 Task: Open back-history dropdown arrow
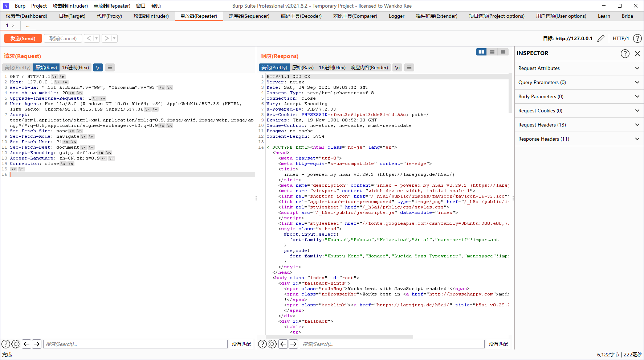(x=97, y=38)
